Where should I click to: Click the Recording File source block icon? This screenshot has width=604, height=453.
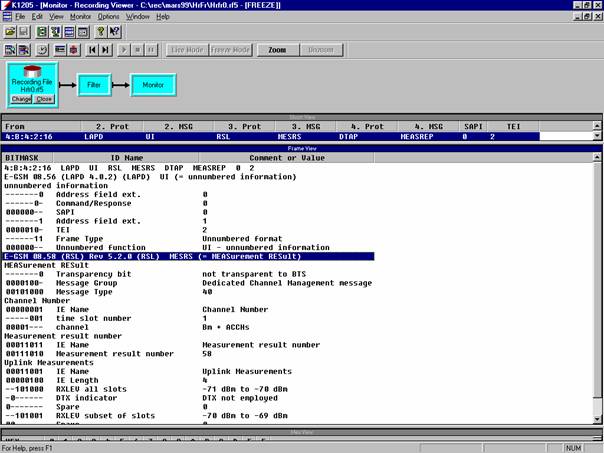(x=31, y=75)
